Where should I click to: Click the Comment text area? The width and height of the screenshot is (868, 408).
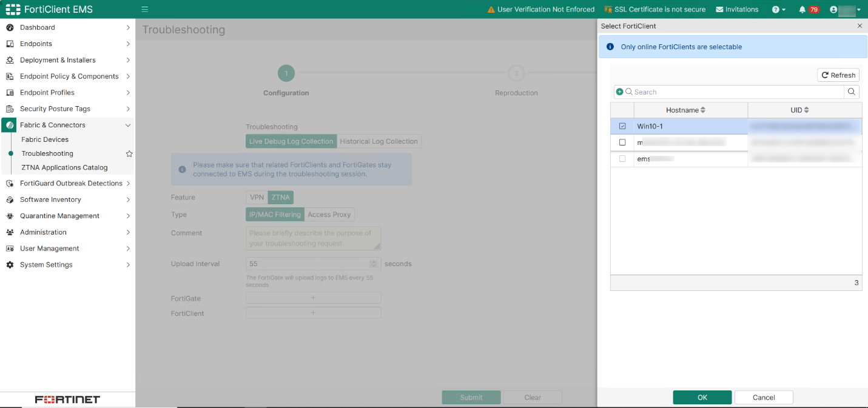pos(314,238)
